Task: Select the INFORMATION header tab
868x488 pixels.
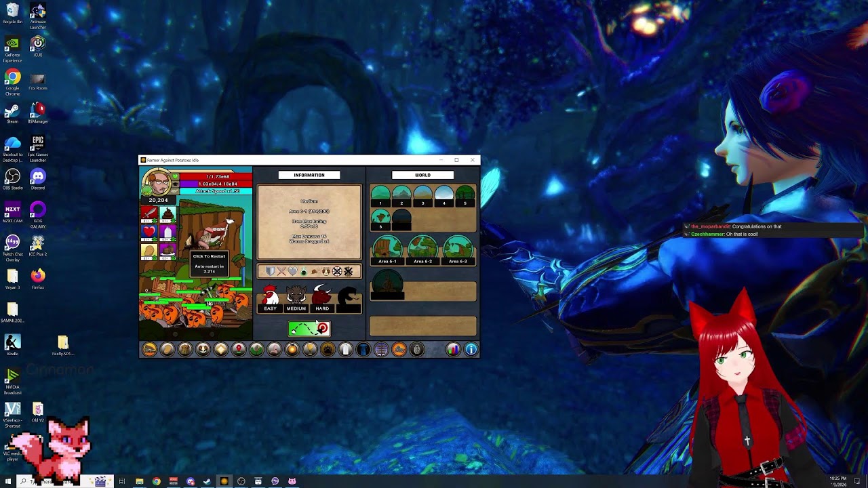Action: 309,175
